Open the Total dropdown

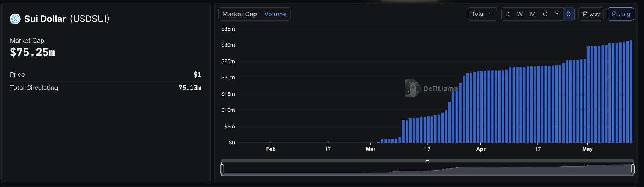click(x=482, y=14)
